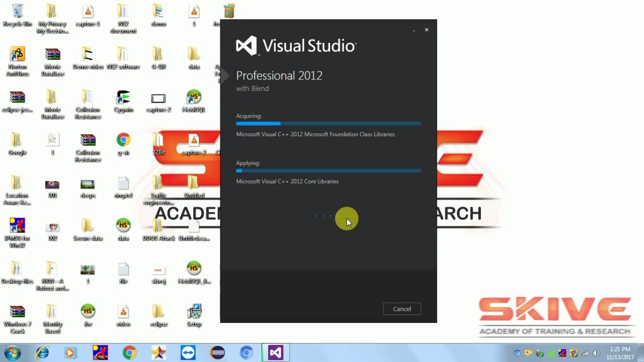Select the Cygwin shortcut icon
This screenshot has width=644, height=362.
click(x=123, y=102)
